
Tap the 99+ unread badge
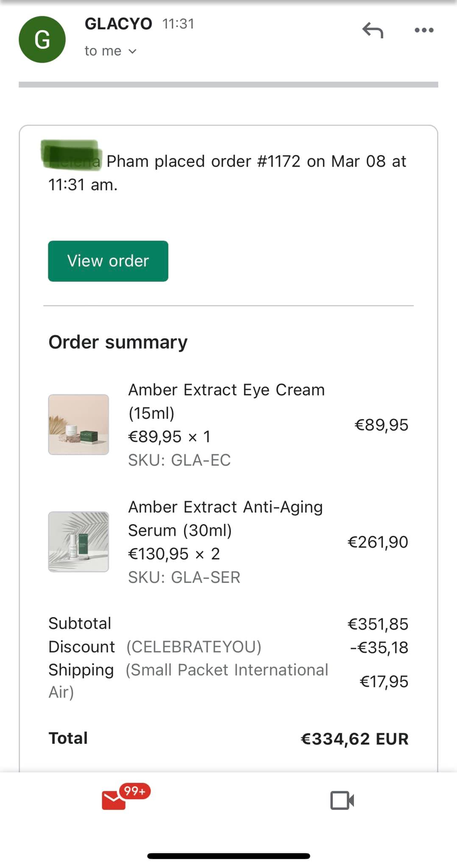pyautogui.click(x=135, y=791)
